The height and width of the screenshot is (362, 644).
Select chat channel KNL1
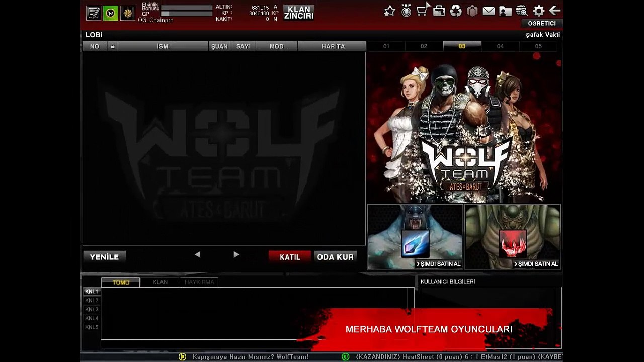[92, 292]
